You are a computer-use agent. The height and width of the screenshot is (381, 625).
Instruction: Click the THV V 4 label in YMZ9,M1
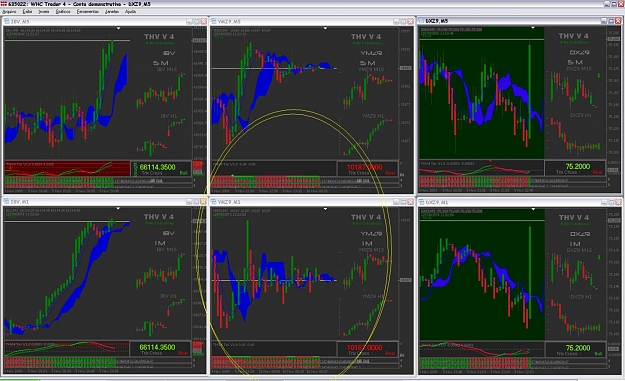[x=366, y=217]
